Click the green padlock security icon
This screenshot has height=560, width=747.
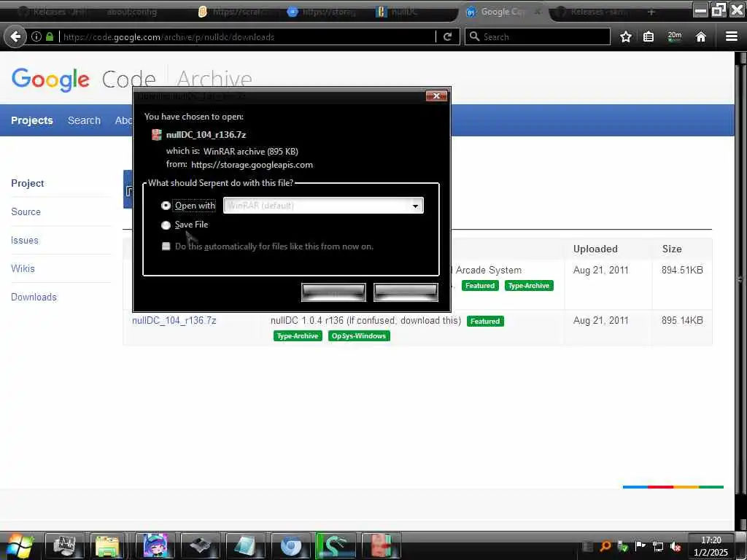[x=50, y=36]
